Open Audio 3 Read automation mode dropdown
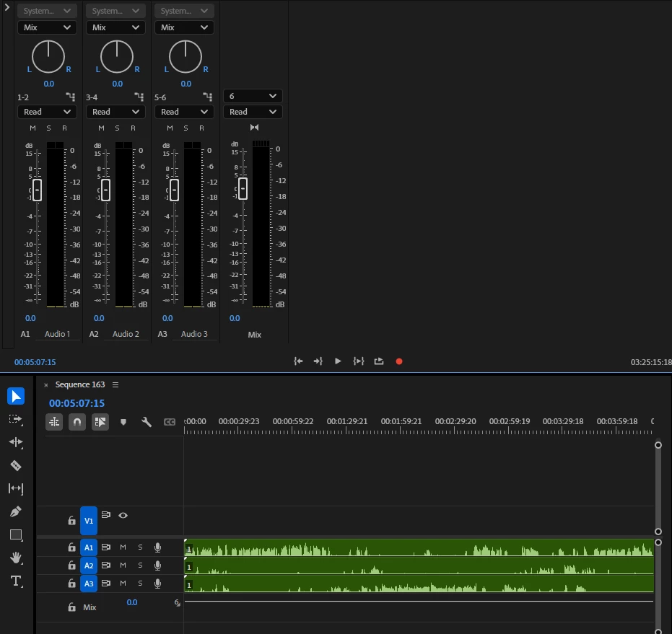Viewport: 672px width, 634px height. 184,112
